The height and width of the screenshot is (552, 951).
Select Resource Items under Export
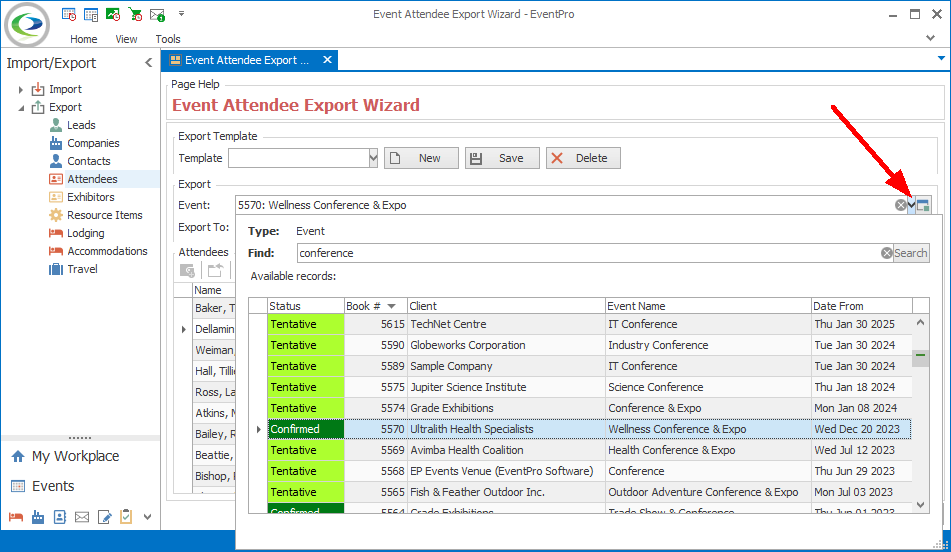pyautogui.click(x=104, y=215)
